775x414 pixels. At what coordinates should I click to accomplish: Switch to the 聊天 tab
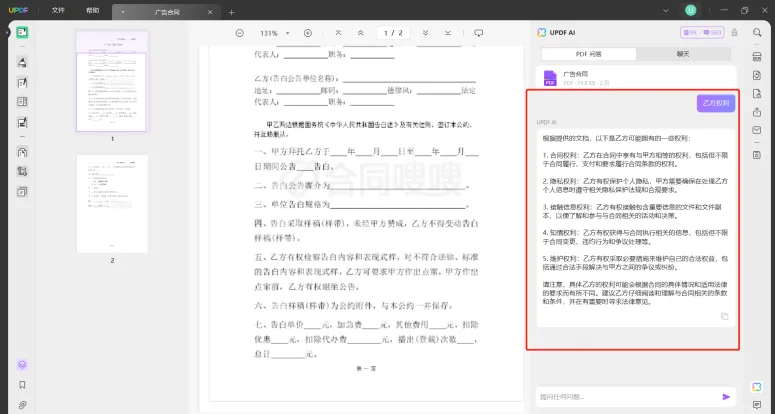pyautogui.click(x=685, y=54)
